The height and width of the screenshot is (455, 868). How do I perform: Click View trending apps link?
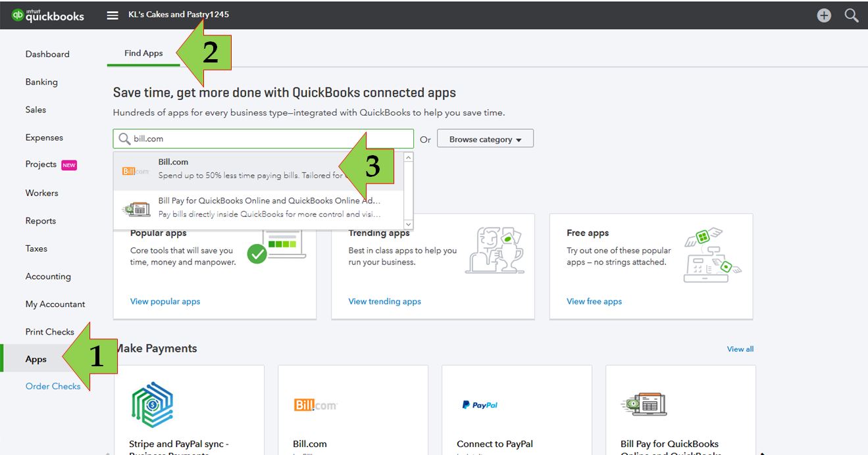tap(384, 301)
